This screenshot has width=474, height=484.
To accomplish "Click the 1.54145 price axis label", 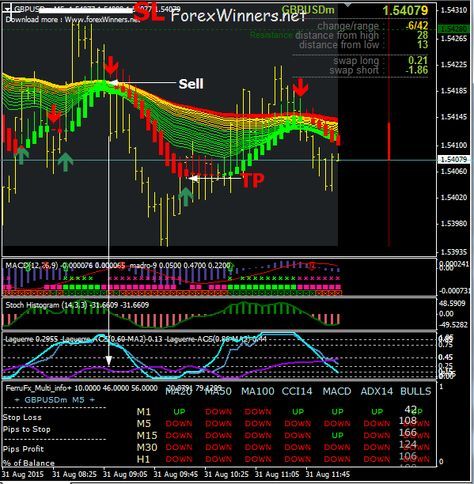I will (454, 117).
